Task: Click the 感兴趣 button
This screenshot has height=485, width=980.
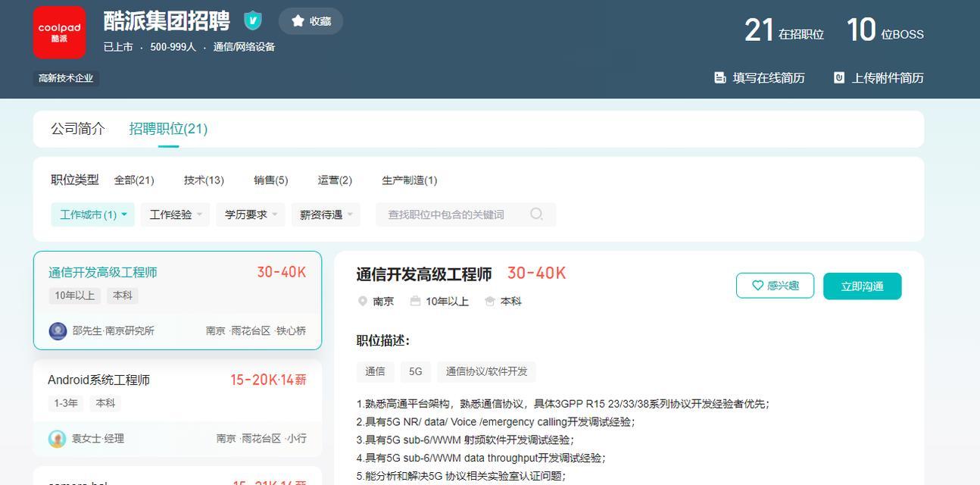Action: click(775, 286)
